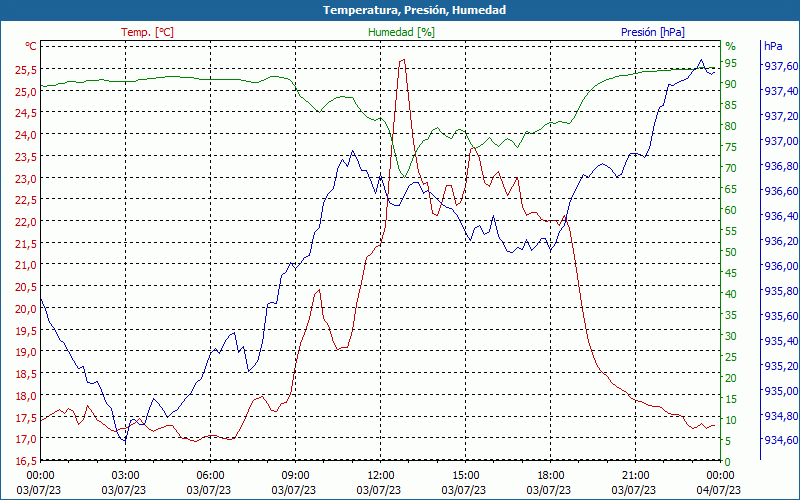Click the '20,0' temperature axis value
The width and height of the screenshot is (800, 500).
[27, 310]
